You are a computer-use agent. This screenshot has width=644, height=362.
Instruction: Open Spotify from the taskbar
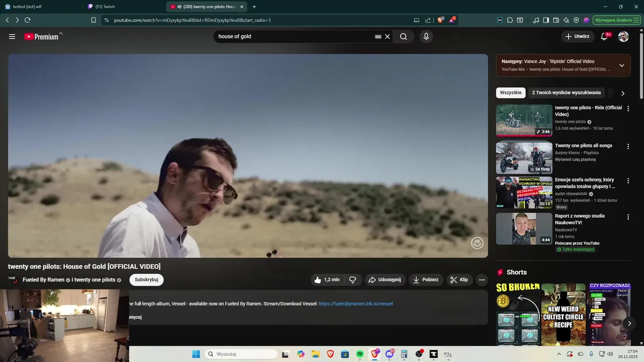360,354
